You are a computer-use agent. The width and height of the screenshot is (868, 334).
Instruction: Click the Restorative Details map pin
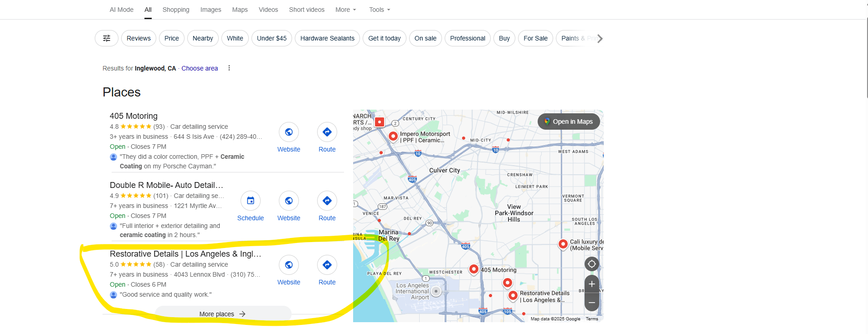click(513, 296)
